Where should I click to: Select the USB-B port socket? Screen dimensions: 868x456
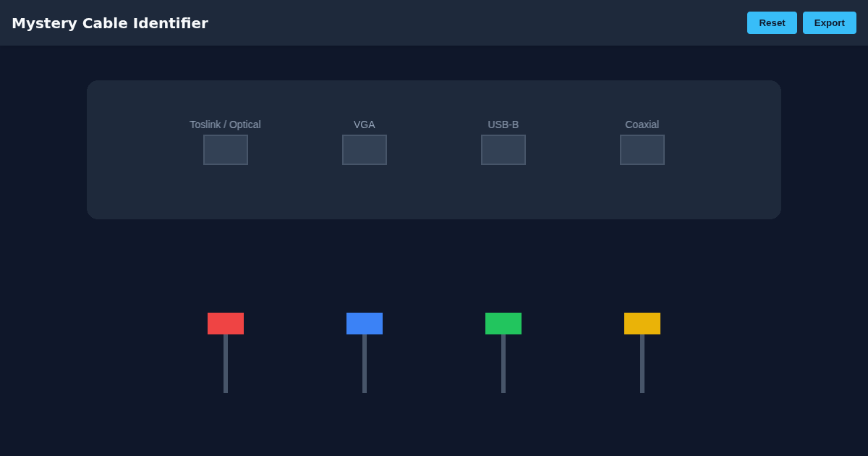pos(503,150)
